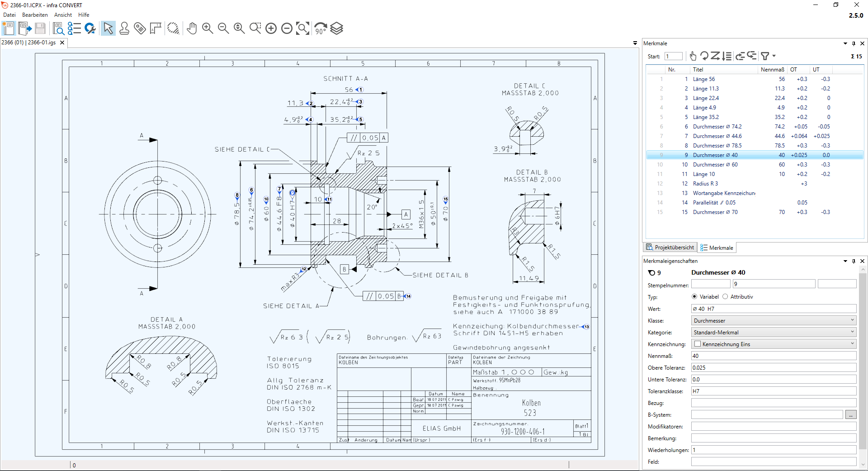Open the Kategorie Standard-Merkmal dropdown
868x471 pixels.
coord(774,333)
